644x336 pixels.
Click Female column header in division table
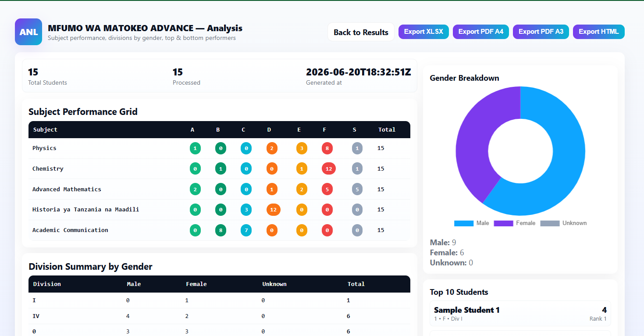click(x=196, y=284)
